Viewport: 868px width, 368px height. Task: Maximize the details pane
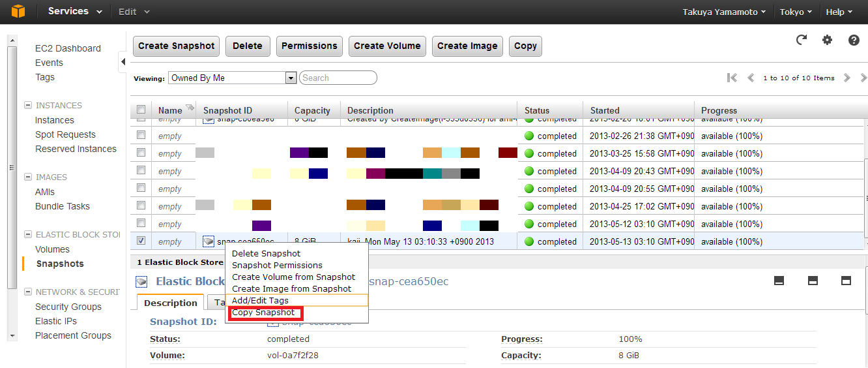pos(846,281)
